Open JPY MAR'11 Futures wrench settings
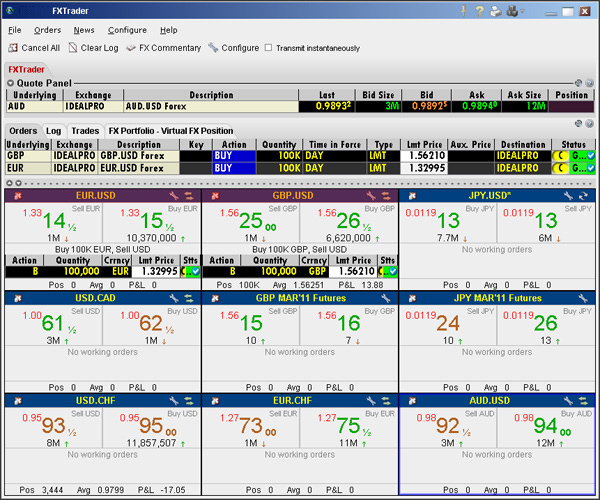Screen dimensions: 600x500 pos(583,298)
